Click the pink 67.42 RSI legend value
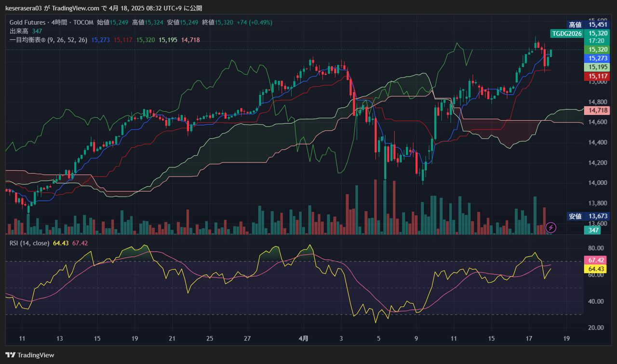 click(x=80, y=243)
